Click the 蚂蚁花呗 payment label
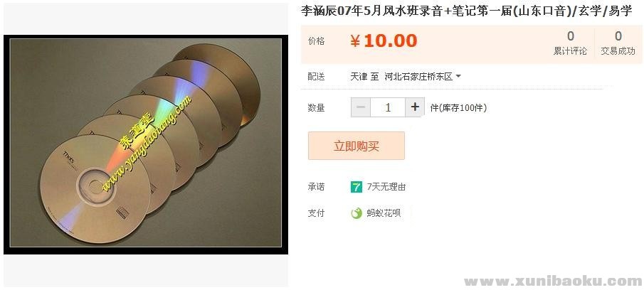The width and height of the screenshot is (644, 290). (x=383, y=213)
